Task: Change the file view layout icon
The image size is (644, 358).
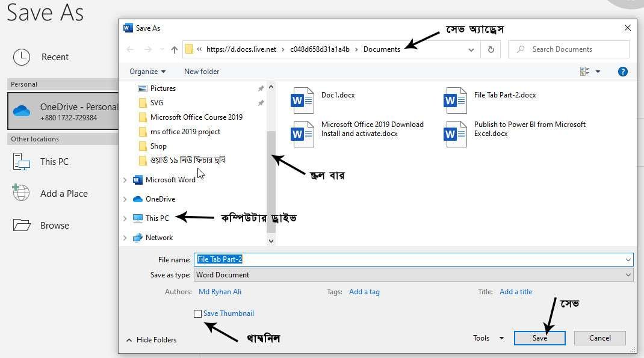Action: 584,70
